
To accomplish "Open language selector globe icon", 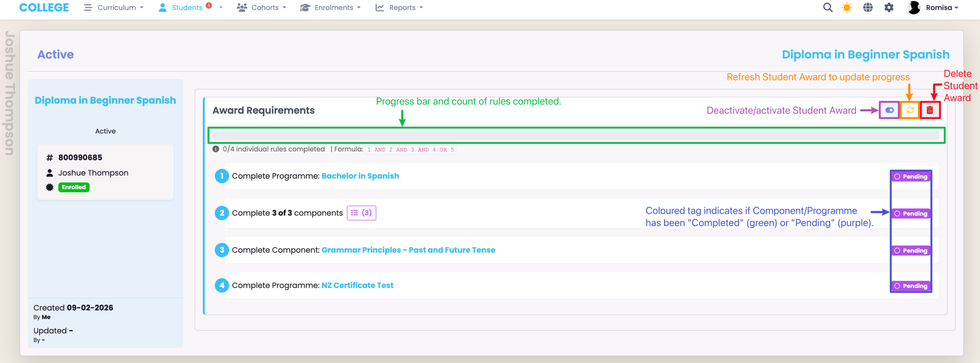I will (x=868, y=8).
